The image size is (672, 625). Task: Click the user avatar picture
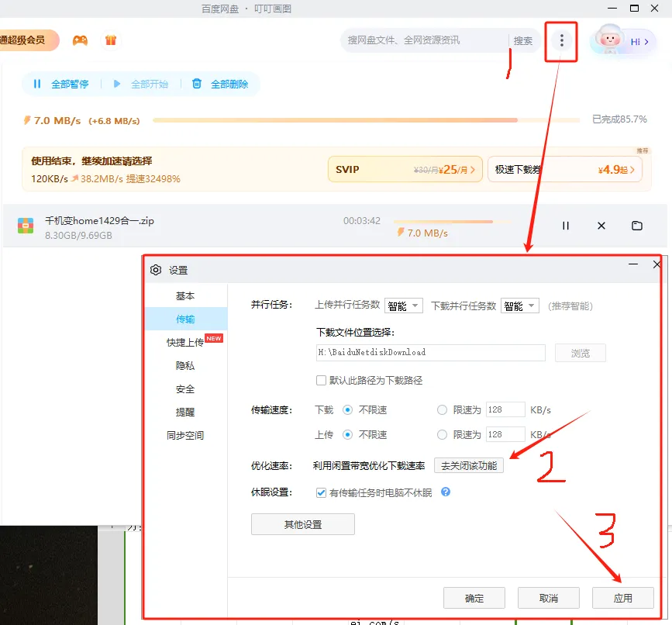tap(609, 40)
